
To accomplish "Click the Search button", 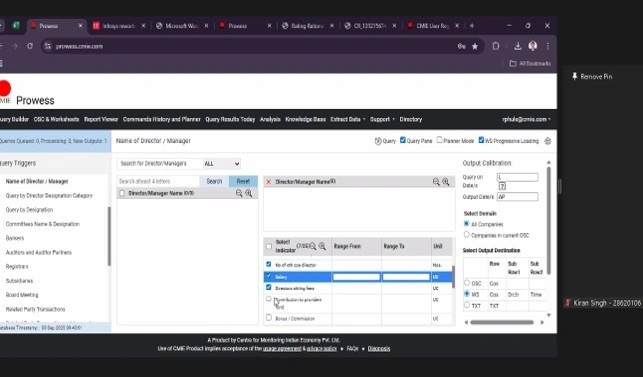I will click(214, 181).
